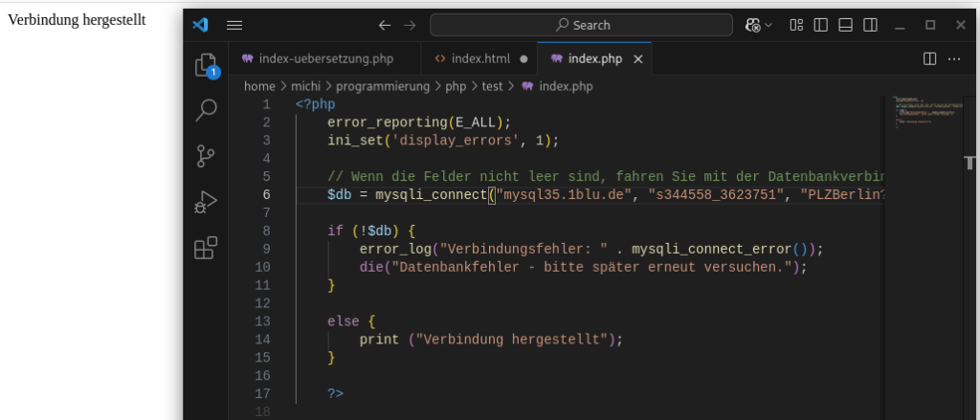Image resolution: width=980 pixels, height=420 pixels.
Task: Click line number 13 in gutter
Action: (x=263, y=321)
